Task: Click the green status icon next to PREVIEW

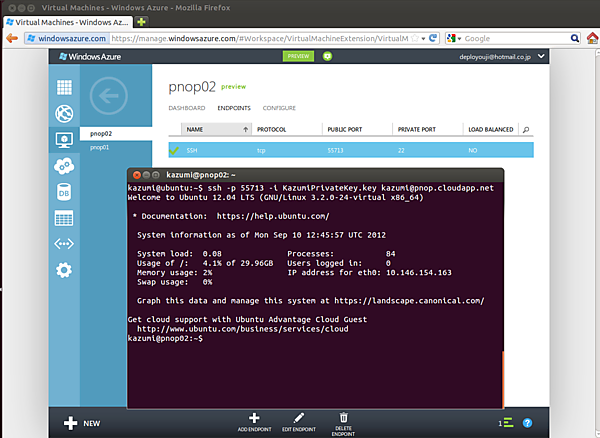Action: (x=327, y=56)
